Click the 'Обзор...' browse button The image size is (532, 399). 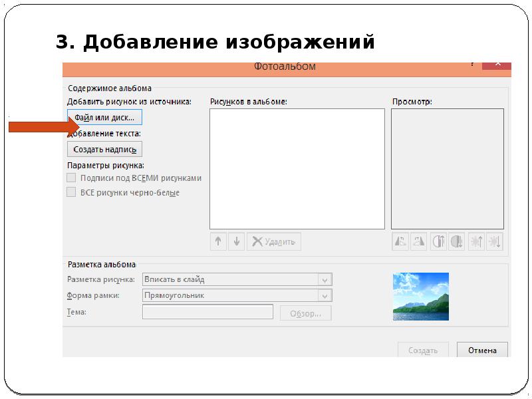306,313
